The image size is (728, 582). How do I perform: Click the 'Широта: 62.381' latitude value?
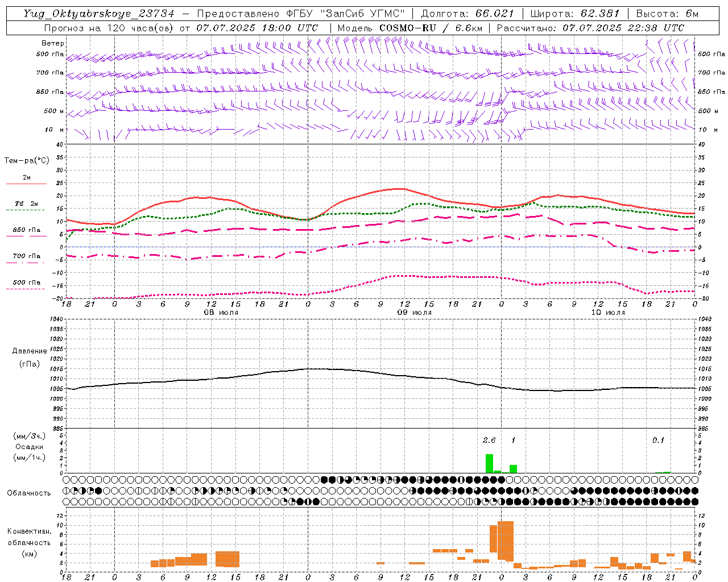[574, 14]
